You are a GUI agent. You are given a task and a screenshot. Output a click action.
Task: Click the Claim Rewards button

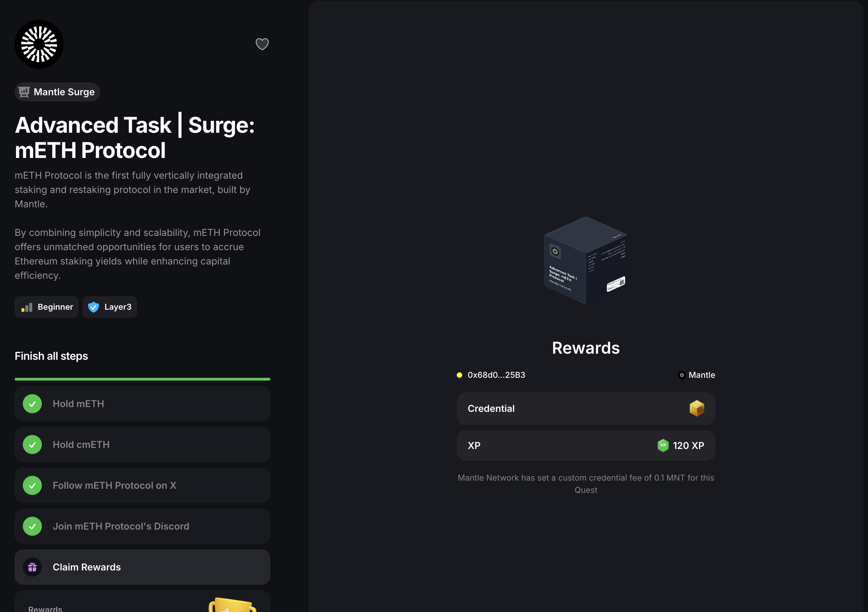142,567
